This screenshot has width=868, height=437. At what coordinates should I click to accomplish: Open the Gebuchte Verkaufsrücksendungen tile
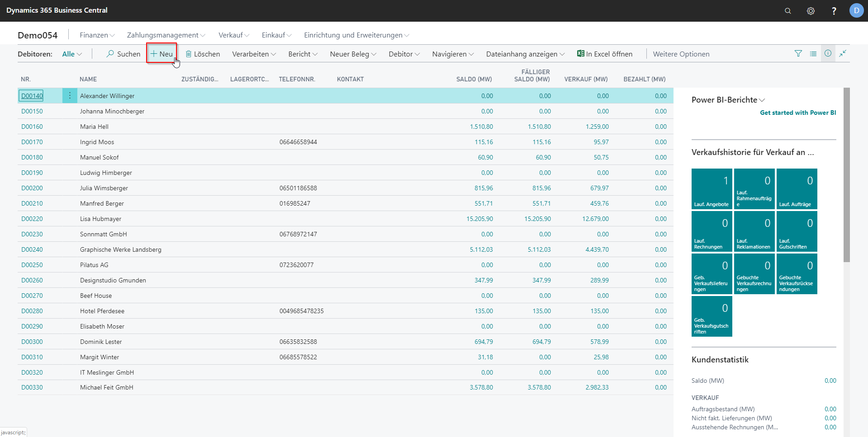(797, 273)
